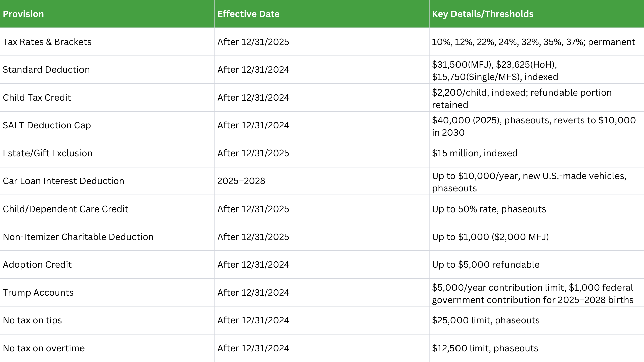Click the Up to $5,000 refundable cell
644x362 pixels.
click(537, 264)
